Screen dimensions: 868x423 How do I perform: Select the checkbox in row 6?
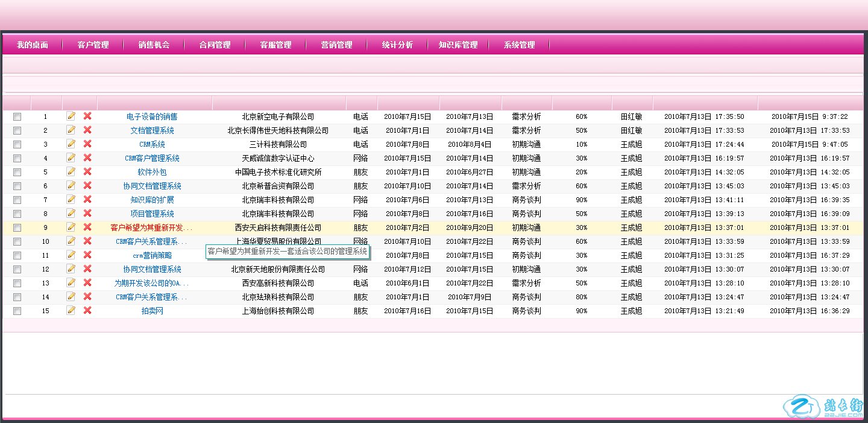17,186
